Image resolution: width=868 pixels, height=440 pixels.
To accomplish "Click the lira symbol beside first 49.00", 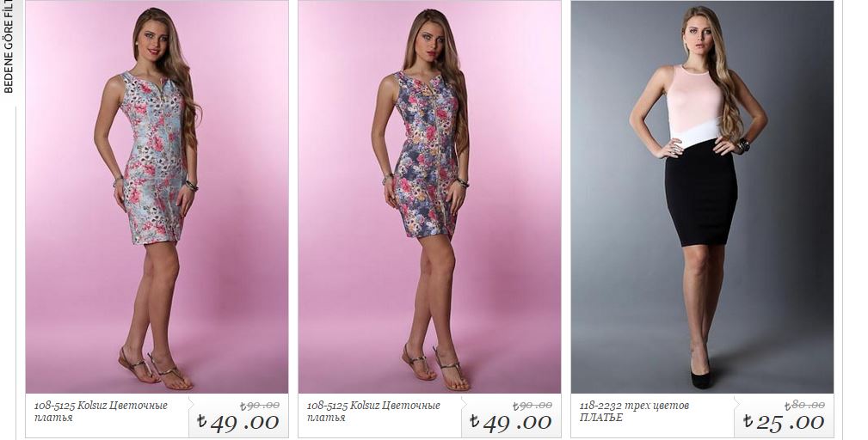I will tap(201, 421).
